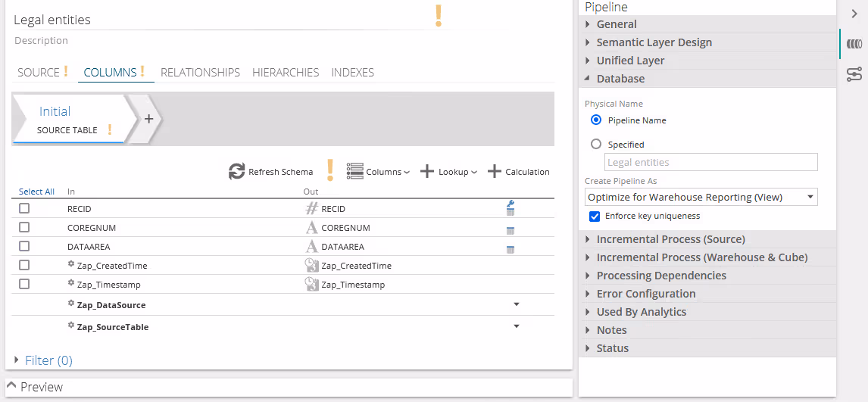Expand the Zap_DataSource row arrow
868x402 pixels.
pos(517,304)
